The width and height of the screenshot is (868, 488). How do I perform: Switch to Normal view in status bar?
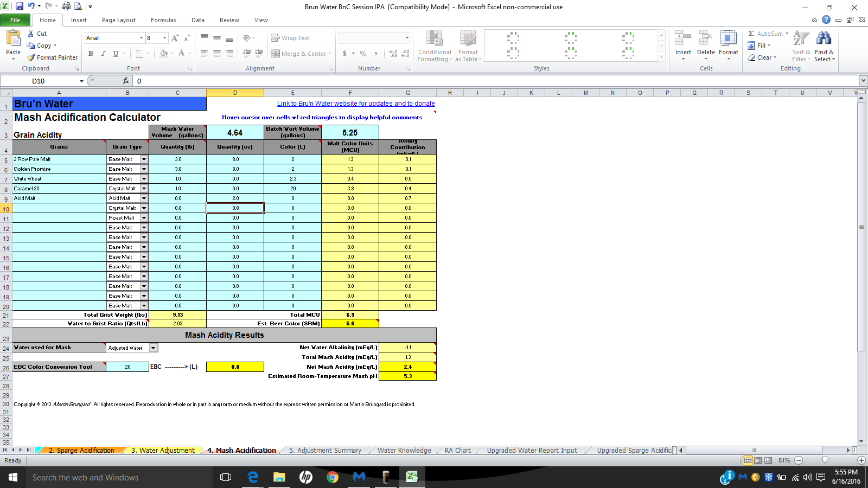click(748, 460)
